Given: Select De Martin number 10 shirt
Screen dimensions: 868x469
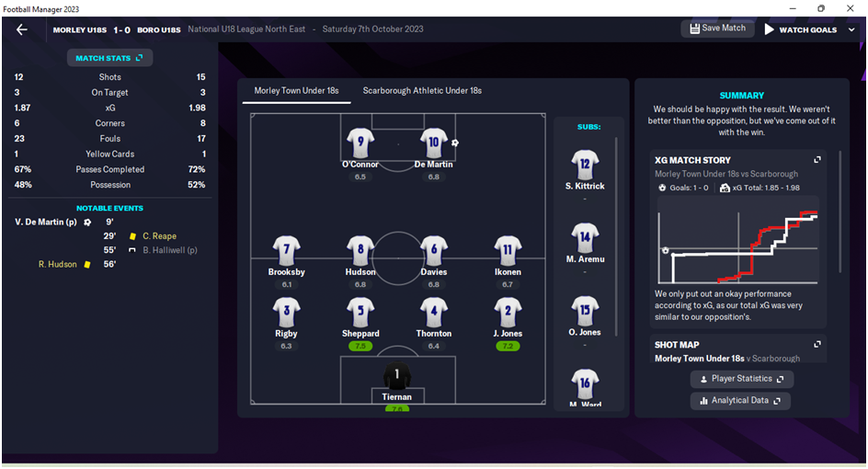Looking at the screenshot, I should pyautogui.click(x=433, y=143).
